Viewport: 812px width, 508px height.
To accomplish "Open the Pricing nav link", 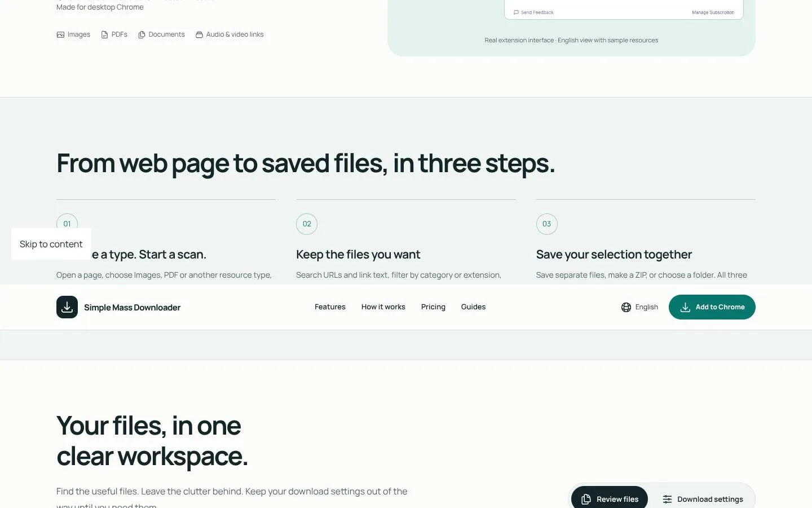I will (x=433, y=307).
